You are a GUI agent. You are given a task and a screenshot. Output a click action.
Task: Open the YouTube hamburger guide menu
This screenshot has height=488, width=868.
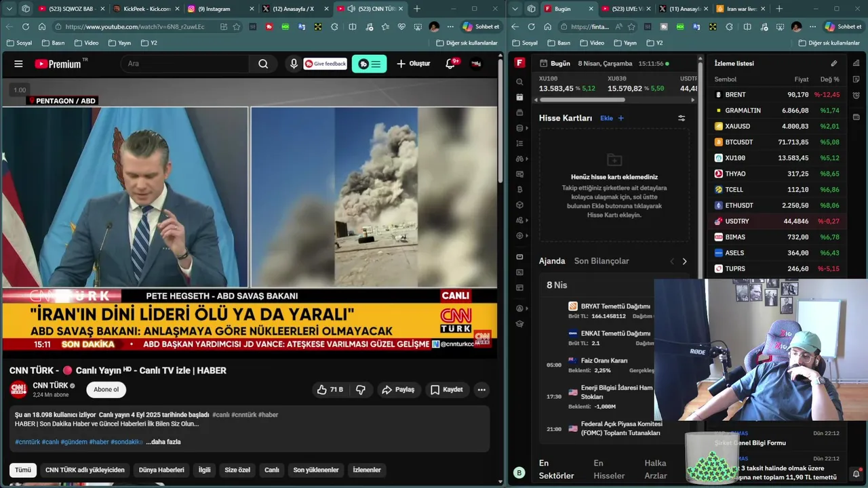click(18, 64)
